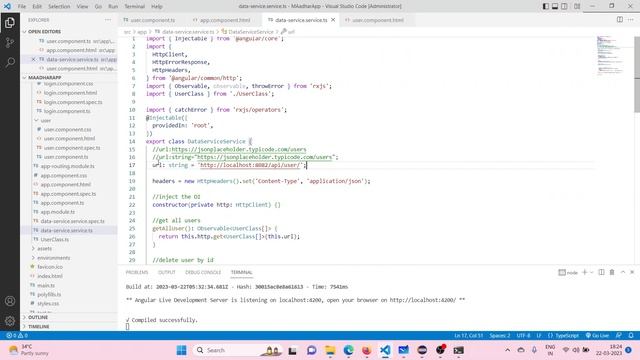
Task: Maximize the terminal panel size
Action: (x=623, y=272)
